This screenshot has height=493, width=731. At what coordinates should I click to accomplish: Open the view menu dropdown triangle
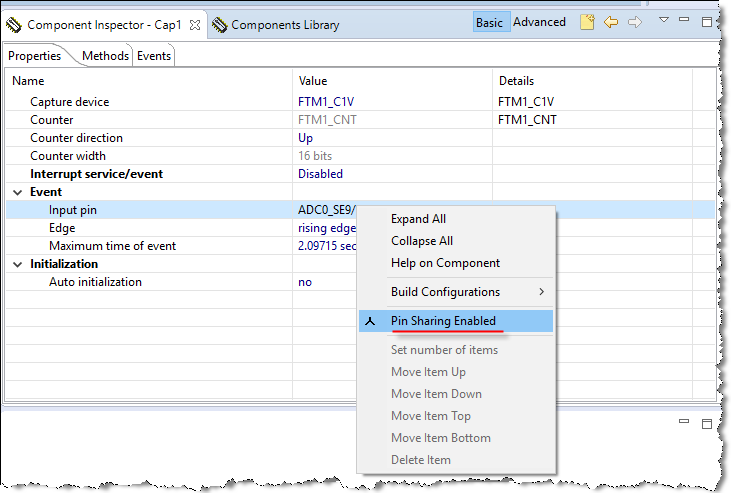coord(664,20)
